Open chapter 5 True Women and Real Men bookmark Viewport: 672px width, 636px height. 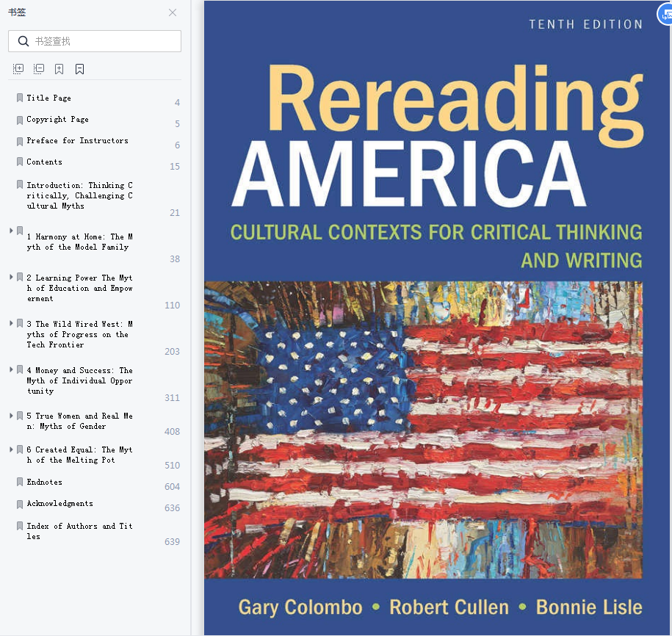tap(80, 421)
